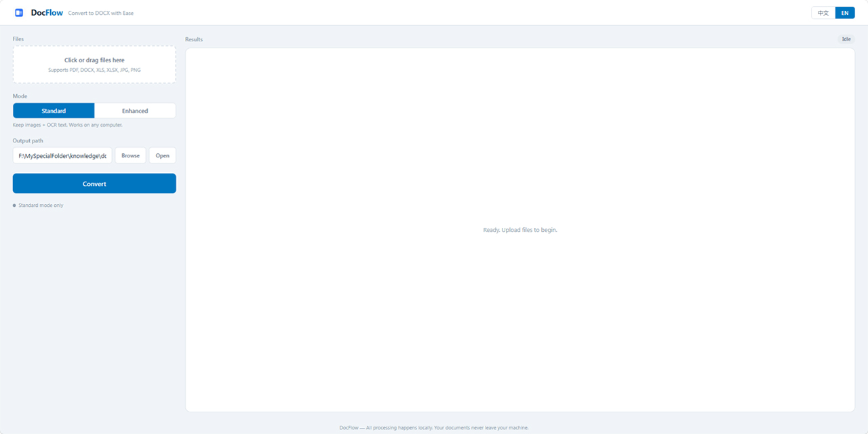Browse for an output folder
The height and width of the screenshot is (434, 868).
tap(130, 155)
